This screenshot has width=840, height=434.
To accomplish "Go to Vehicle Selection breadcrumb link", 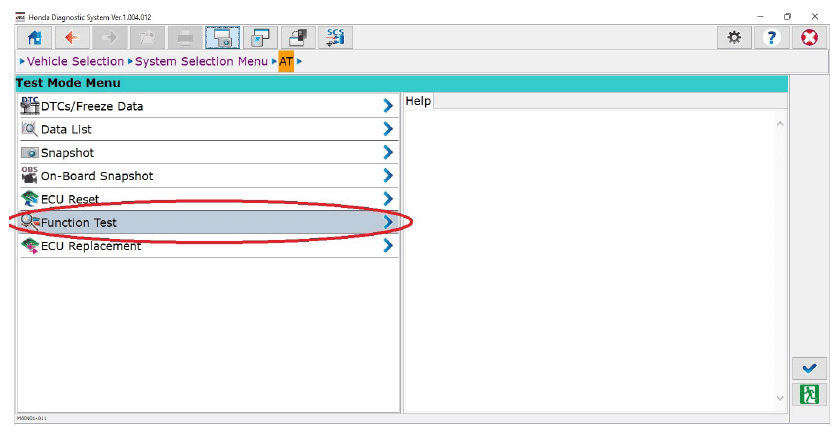I will [75, 62].
